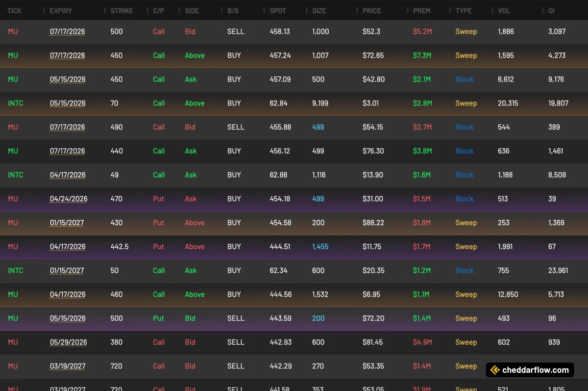Select Above in the $72.65 price row
Viewport: 588px width, 391px height.
(195, 55)
